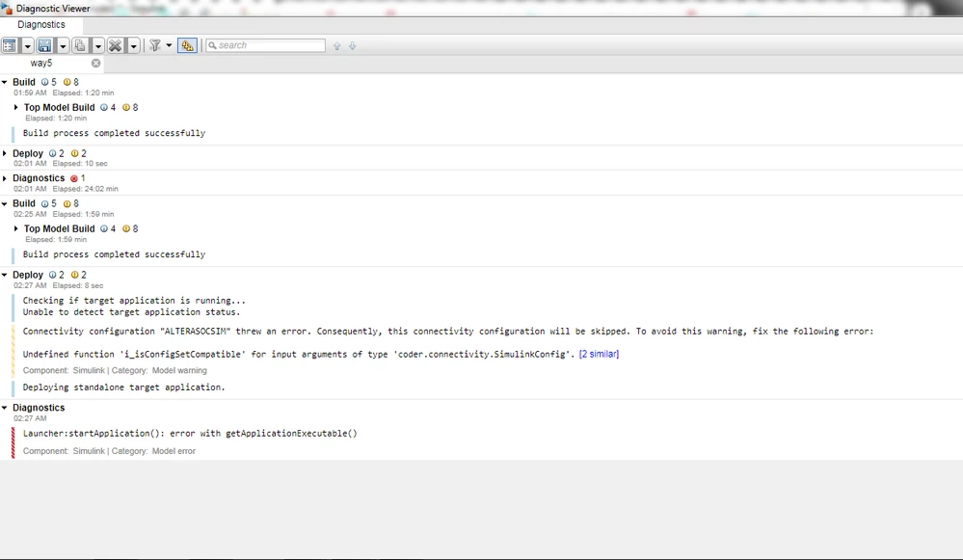The height and width of the screenshot is (560, 963).
Task: Click the copy diagnostics icon
Action: tap(80, 45)
